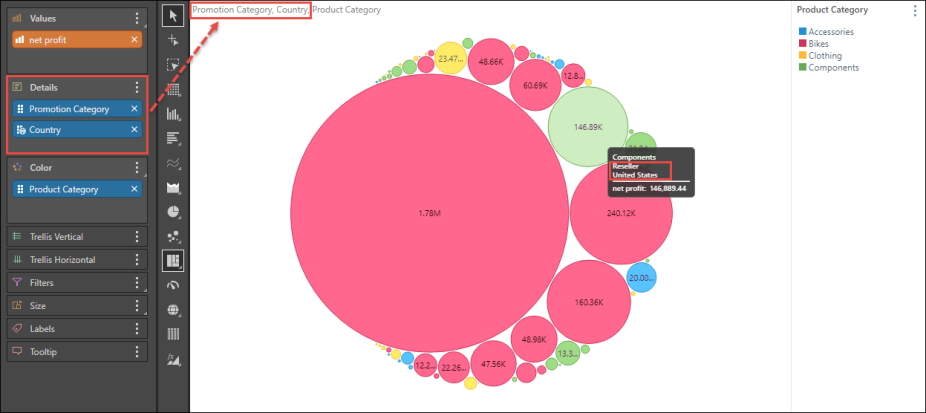
Task: Open the Details drop zone three-dot menu
Action: pyautogui.click(x=138, y=88)
